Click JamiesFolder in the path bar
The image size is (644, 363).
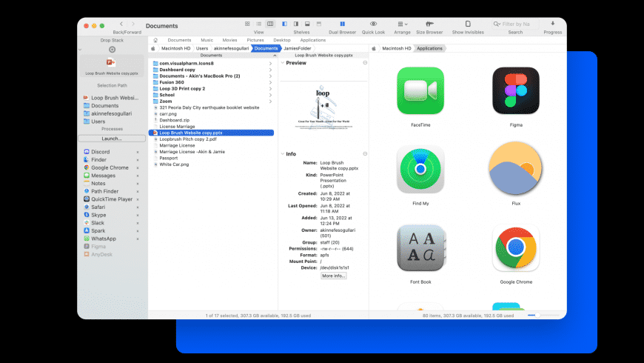(298, 48)
